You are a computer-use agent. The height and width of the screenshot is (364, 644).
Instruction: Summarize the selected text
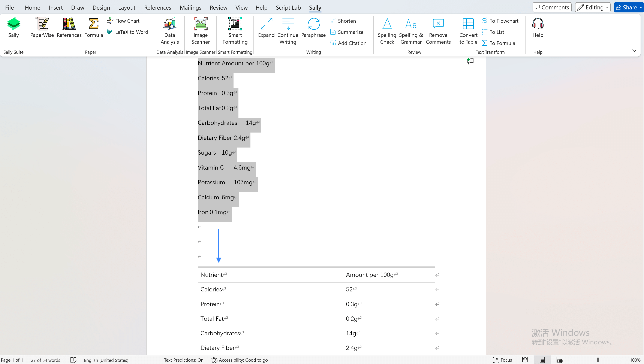(347, 32)
